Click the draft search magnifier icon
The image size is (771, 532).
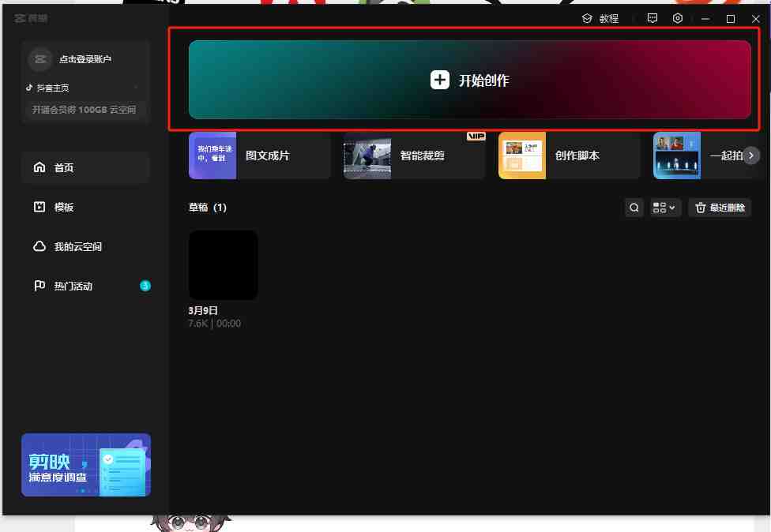(634, 208)
